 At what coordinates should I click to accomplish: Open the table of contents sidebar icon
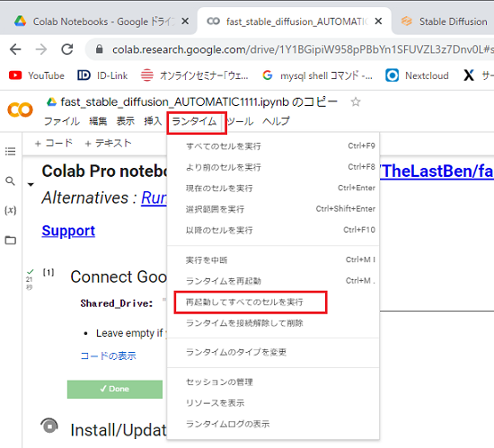(x=11, y=152)
